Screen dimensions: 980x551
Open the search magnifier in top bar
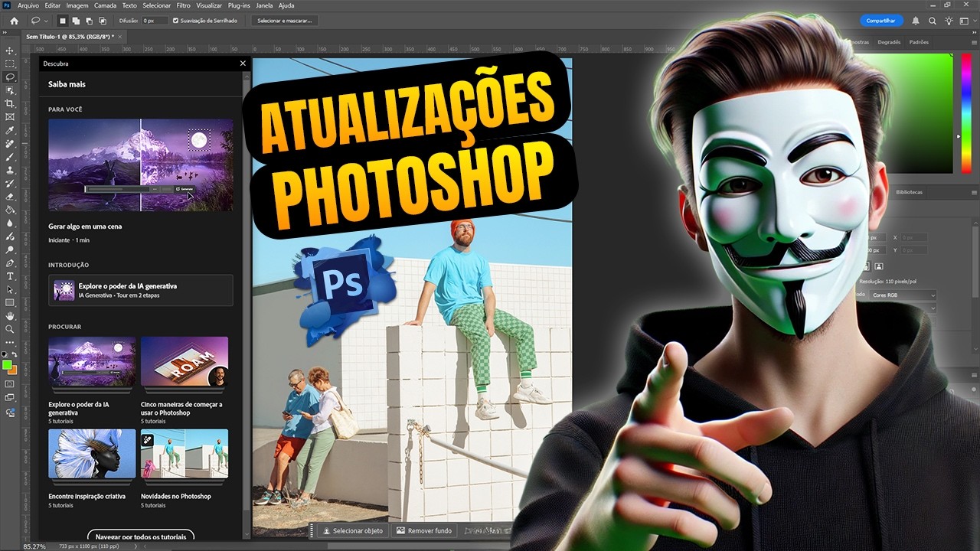click(x=932, y=21)
